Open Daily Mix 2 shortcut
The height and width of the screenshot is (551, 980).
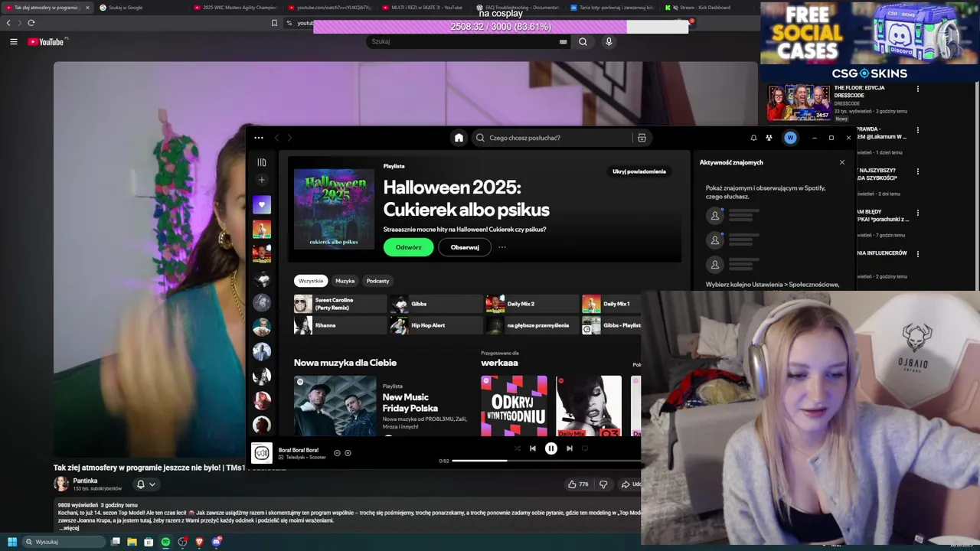[x=532, y=304]
